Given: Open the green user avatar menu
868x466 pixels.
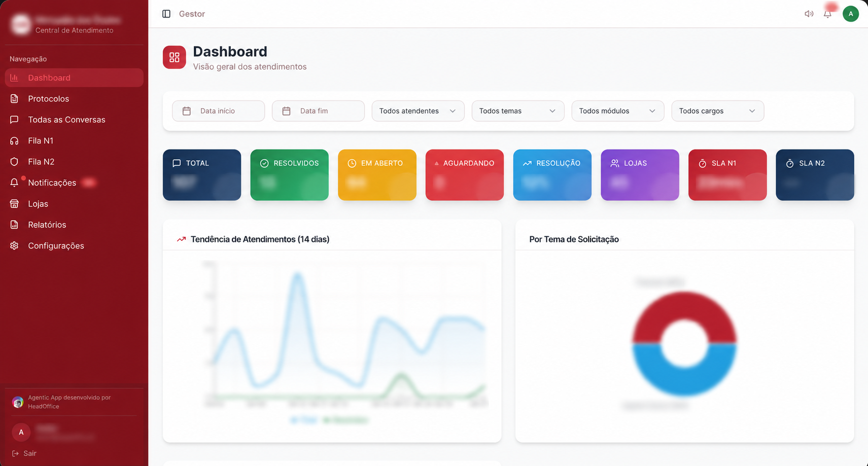Looking at the screenshot, I should coord(851,14).
